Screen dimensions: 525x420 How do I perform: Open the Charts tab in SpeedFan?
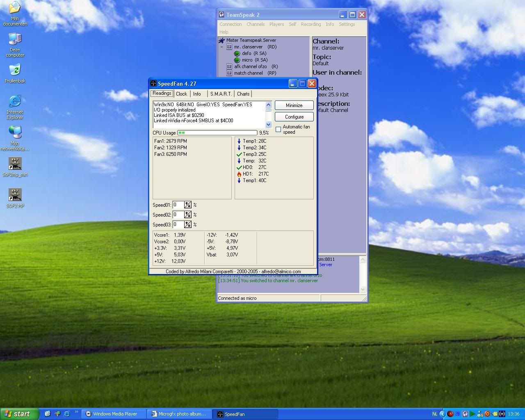[243, 94]
